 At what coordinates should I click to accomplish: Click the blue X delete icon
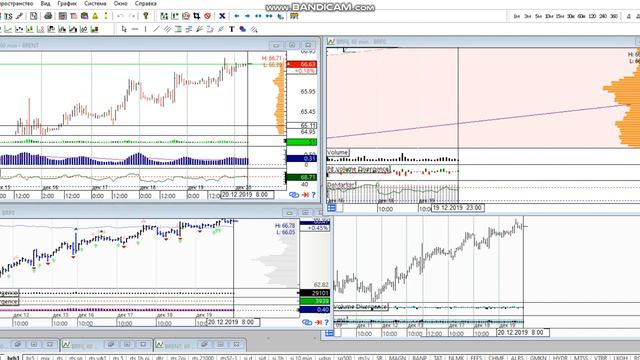pyautogui.click(x=222, y=16)
